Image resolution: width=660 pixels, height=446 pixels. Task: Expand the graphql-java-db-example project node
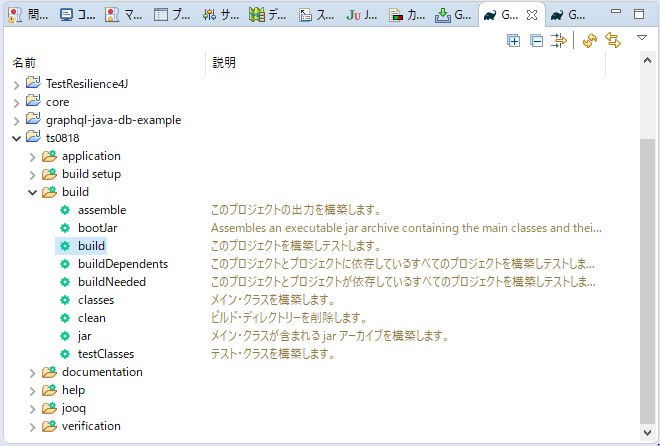tap(16, 122)
